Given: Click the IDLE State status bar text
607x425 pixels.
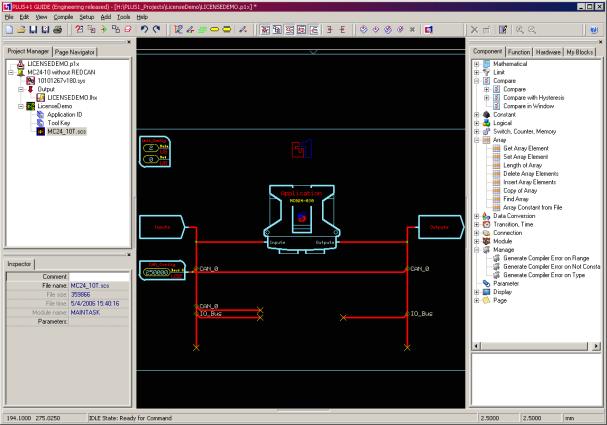Looking at the screenshot, I should coord(130,418).
